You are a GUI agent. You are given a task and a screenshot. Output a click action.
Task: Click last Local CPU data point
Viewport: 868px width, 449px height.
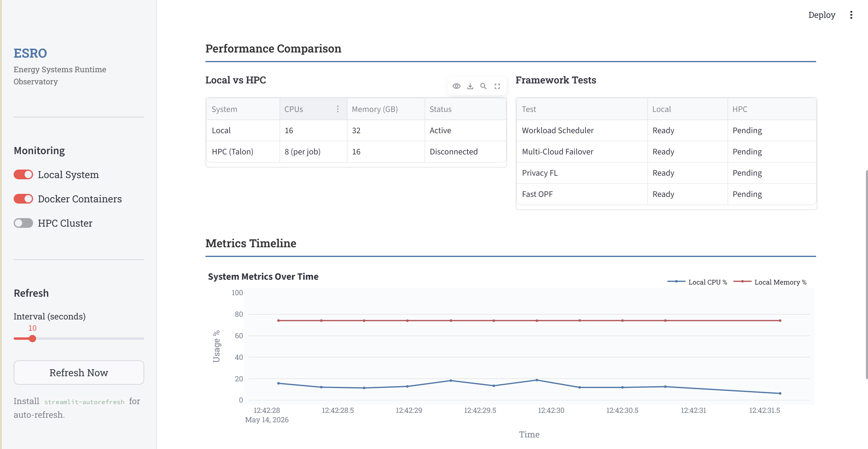780,393
